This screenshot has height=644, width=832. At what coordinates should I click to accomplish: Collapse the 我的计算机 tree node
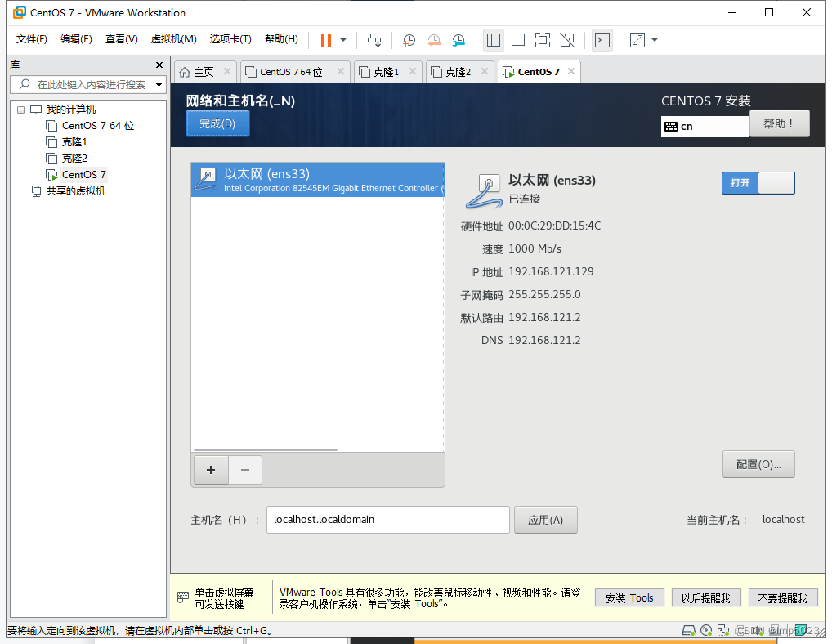coord(20,110)
